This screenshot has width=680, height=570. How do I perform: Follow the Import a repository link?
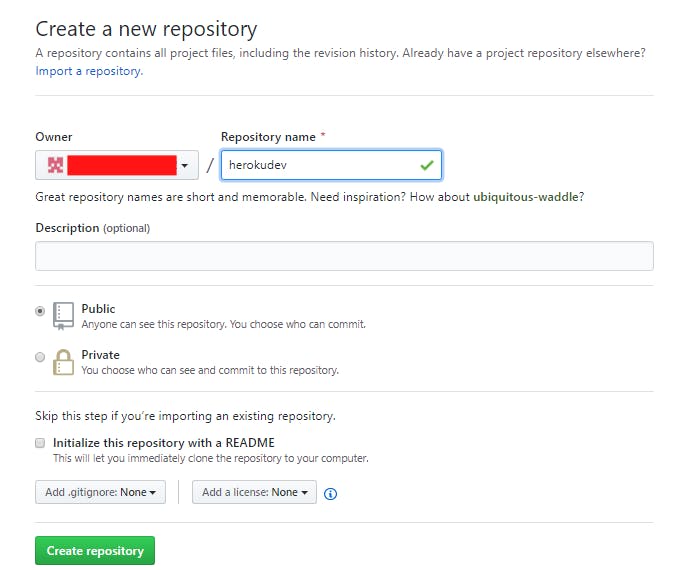tap(89, 71)
